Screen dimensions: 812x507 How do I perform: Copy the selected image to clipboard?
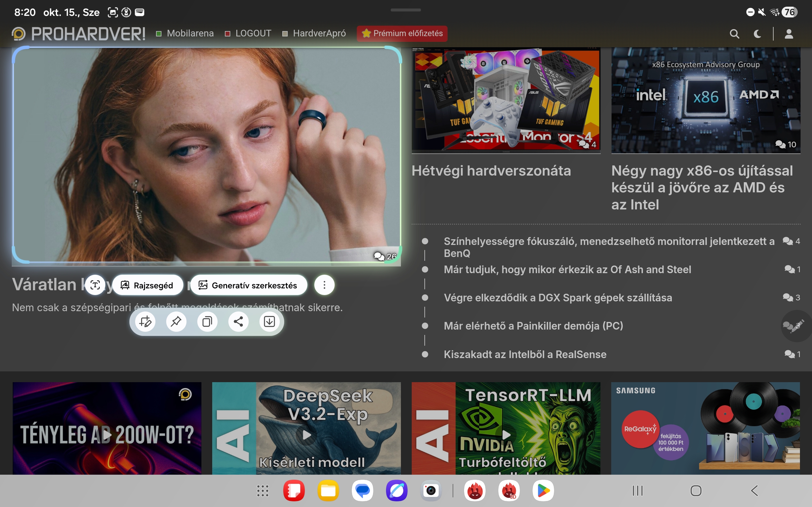(207, 322)
